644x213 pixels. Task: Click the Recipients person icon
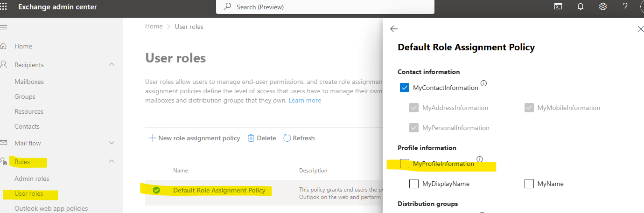(x=4, y=64)
